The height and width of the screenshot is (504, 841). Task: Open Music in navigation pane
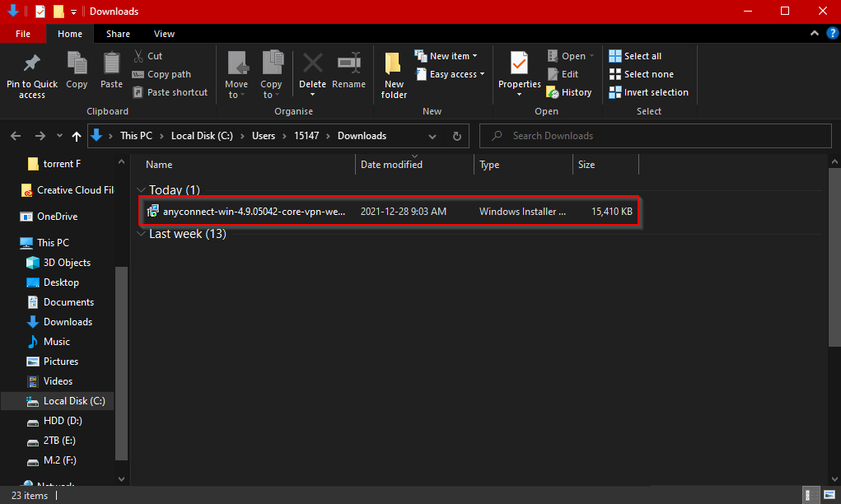coord(49,342)
